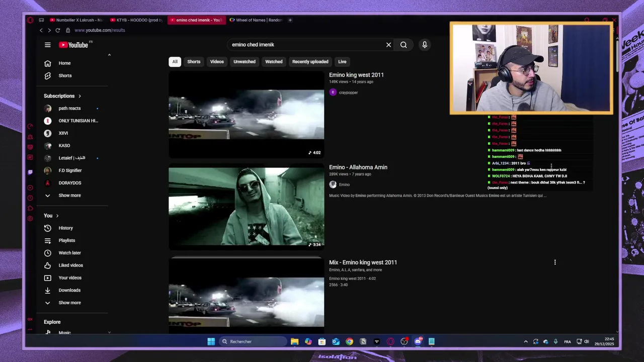This screenshot has height=362, width=644.
Task: Open Playlists in sidebar
Action: click(66, 240)
